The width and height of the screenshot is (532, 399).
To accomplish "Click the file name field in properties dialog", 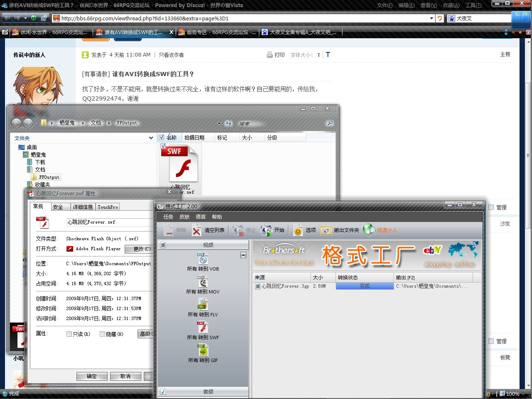I will pos(110,222).
